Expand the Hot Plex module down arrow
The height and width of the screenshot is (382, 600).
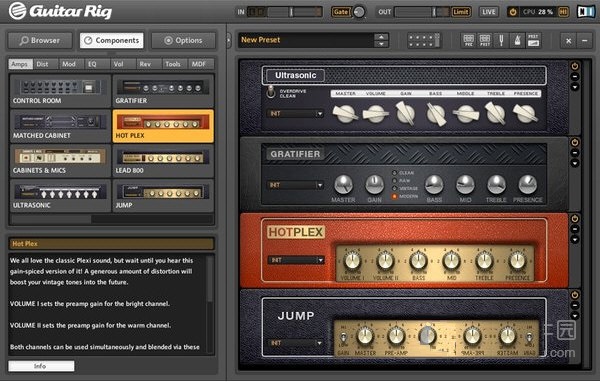coord(575,240)
